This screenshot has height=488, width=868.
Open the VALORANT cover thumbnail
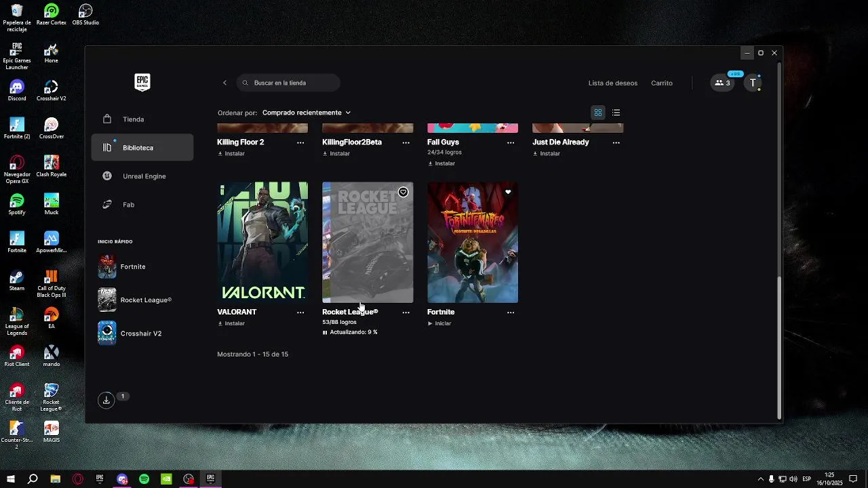pos(262,242)
